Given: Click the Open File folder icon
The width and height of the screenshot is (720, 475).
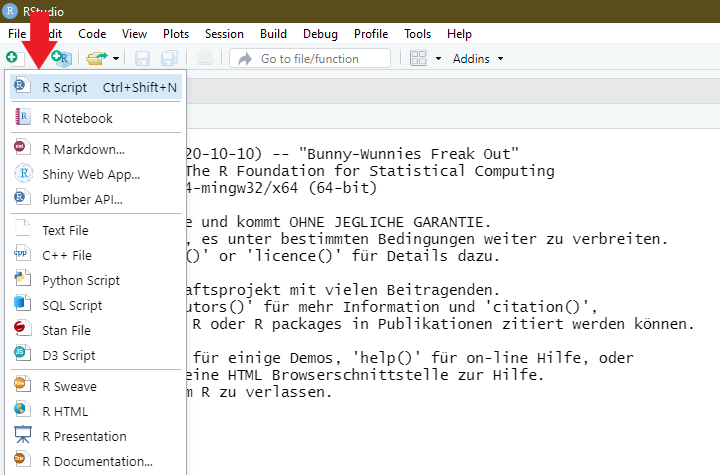Looking at the screenshot, I should (x=96, y=58).
